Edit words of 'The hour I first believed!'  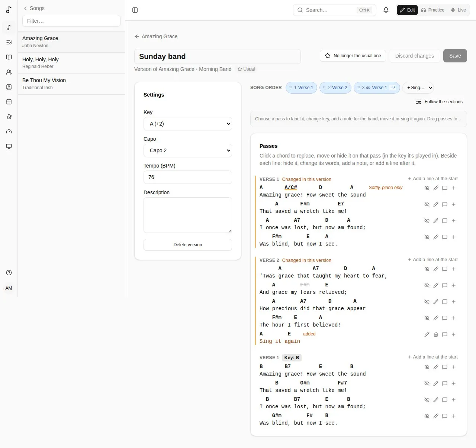(436, 318)
